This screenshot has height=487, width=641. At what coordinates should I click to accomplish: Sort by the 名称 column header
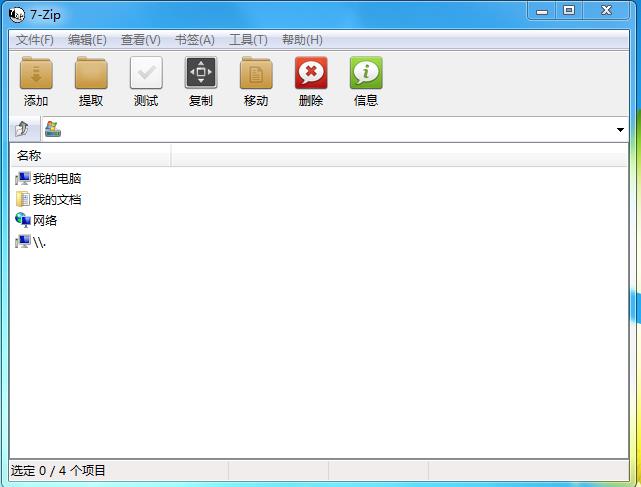(90, 155)
